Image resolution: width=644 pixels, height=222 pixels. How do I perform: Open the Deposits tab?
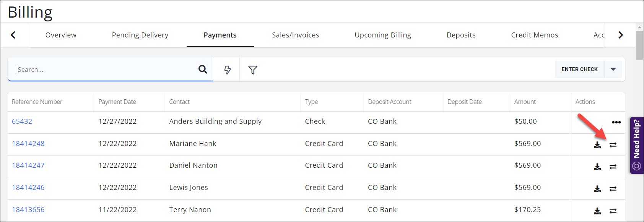click(x=461, y=35)
